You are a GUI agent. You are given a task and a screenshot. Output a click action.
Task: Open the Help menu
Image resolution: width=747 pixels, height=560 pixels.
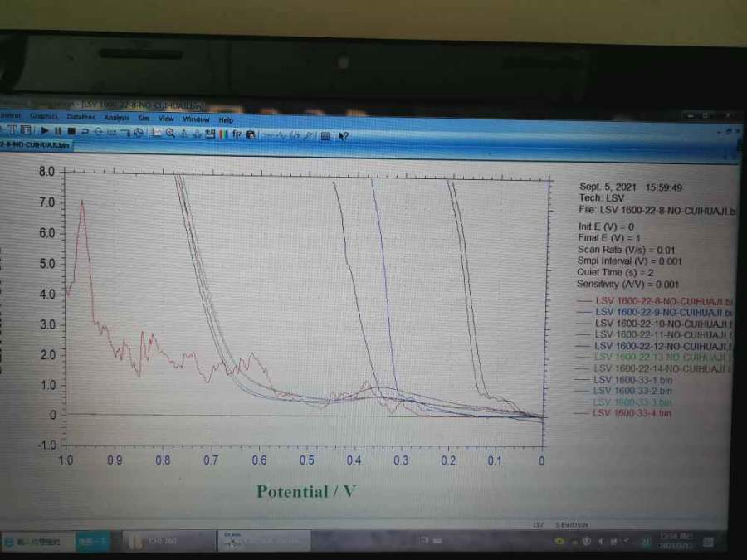[226, 120]
